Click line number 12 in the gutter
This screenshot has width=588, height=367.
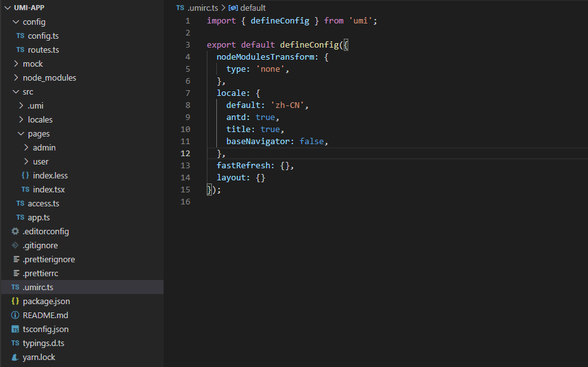[185, 154]
